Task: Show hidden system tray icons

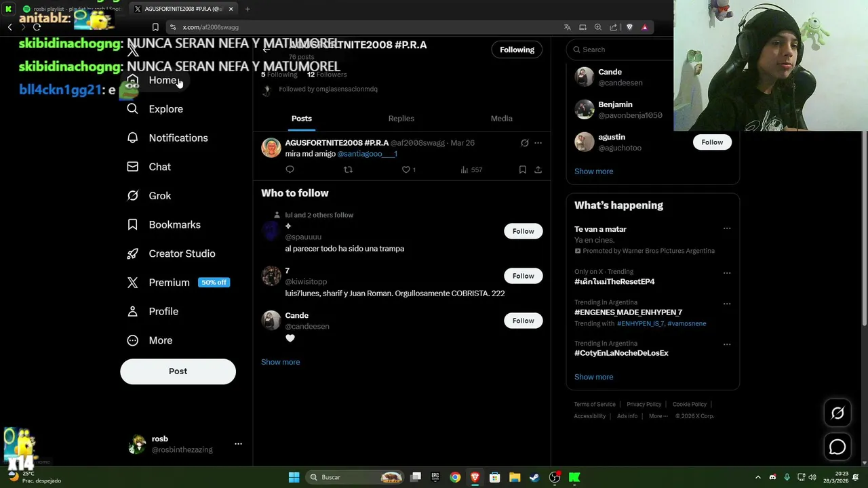Action: coord(758,477)
